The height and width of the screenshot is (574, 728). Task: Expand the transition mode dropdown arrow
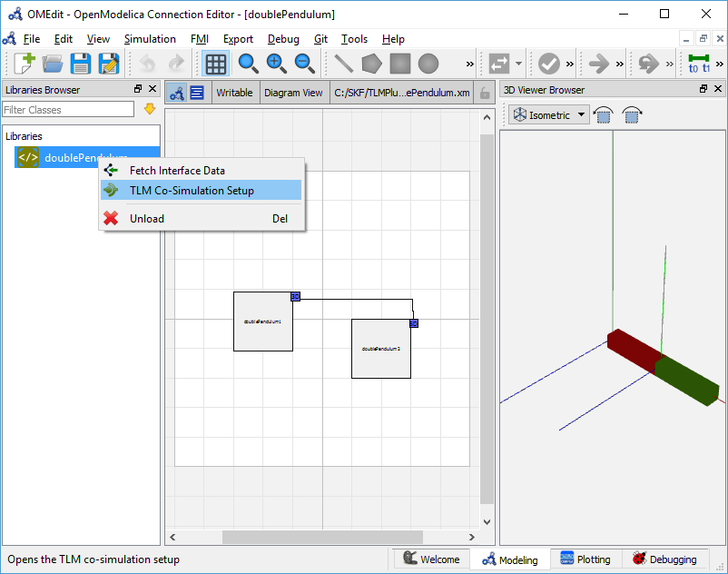point(517,64)
